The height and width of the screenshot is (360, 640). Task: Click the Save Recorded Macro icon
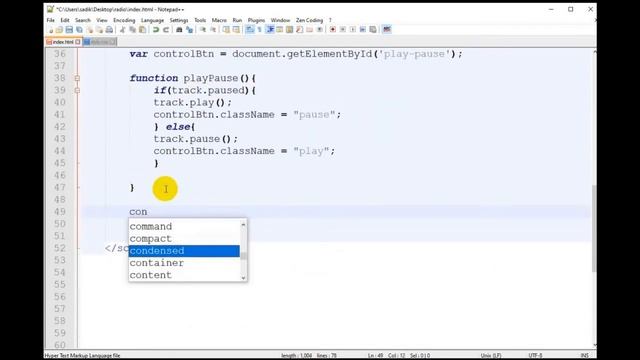[373, 29]
